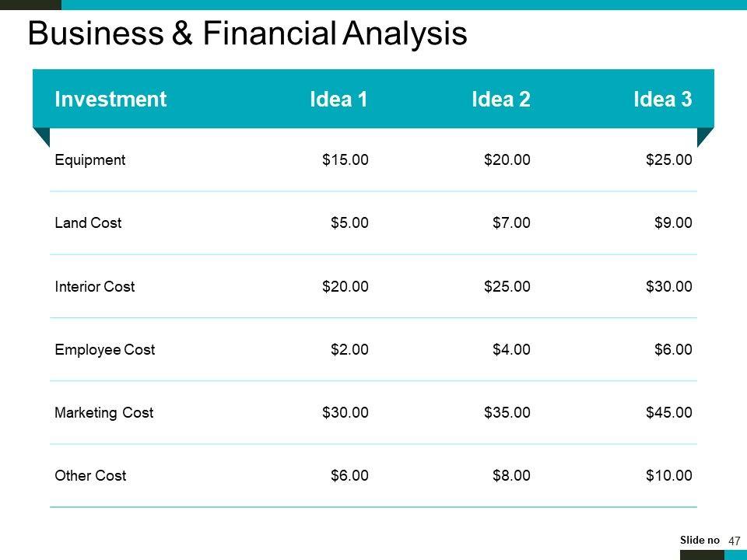Click the Idea 3 column header
Viewport: 747px width, 560px height.
click(663, 99)
